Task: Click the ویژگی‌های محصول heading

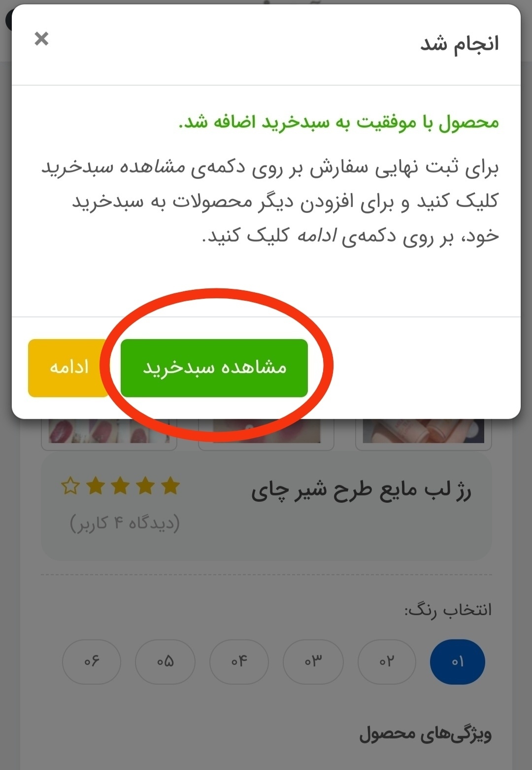Action: (425, 734)
